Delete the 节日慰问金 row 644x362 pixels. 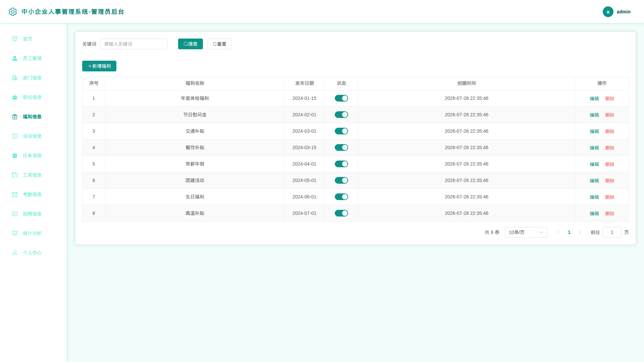(x=609, y=115)
